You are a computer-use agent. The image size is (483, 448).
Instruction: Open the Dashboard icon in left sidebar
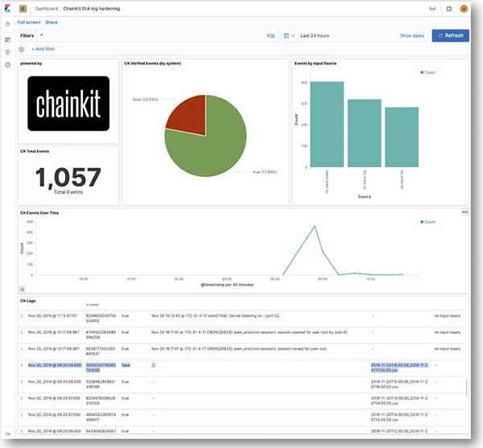click(x=7, y=39)
